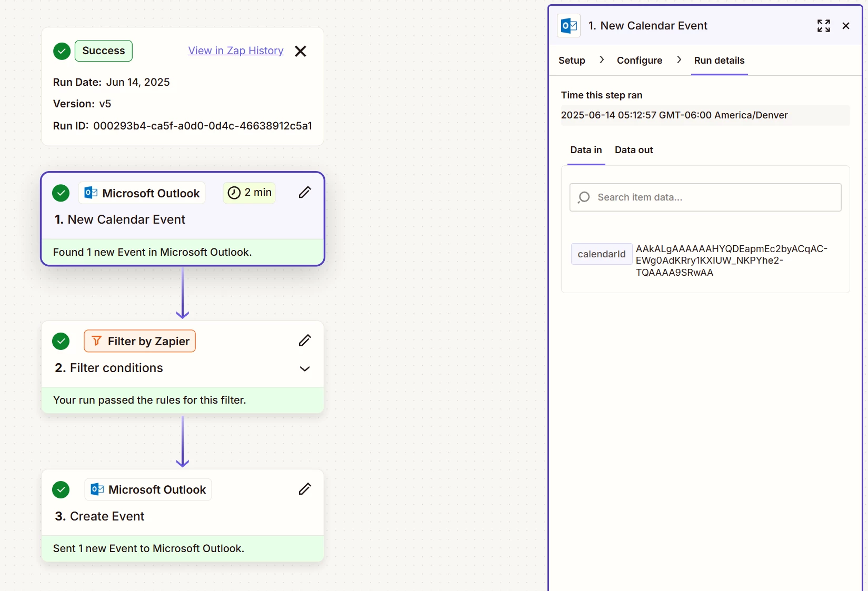This screenshot has height=591, width=868.
Task: Click the green Success checkmark icon
Action: click(x=62, y=51)
